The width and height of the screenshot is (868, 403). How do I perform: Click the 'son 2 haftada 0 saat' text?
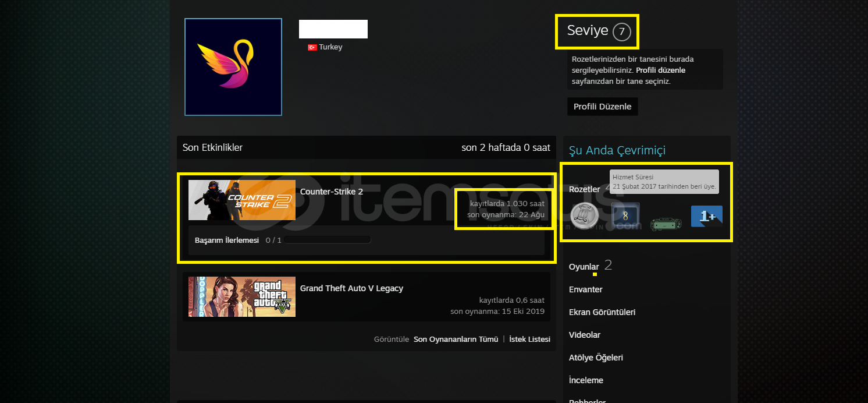[506, 147]
